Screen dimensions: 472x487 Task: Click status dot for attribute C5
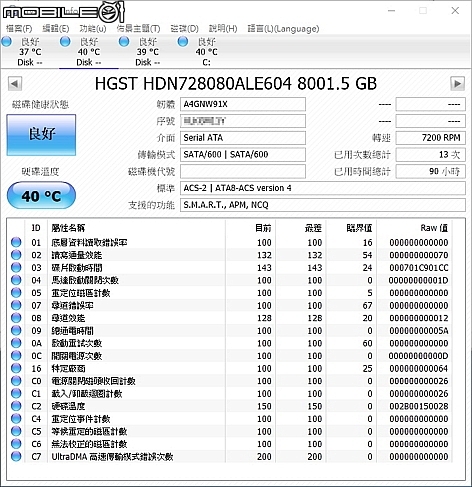[16, 431]
